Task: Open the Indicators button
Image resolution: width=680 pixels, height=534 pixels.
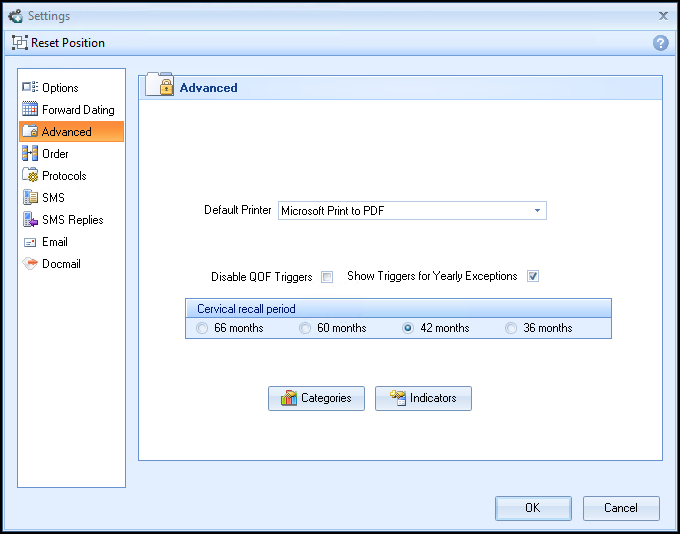Action: [x=423, y=398]
